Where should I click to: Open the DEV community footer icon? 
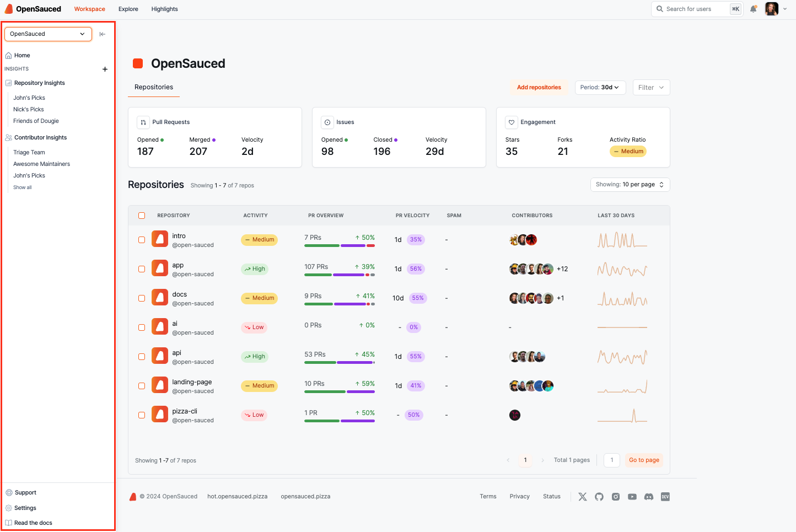tap(665, 497)
